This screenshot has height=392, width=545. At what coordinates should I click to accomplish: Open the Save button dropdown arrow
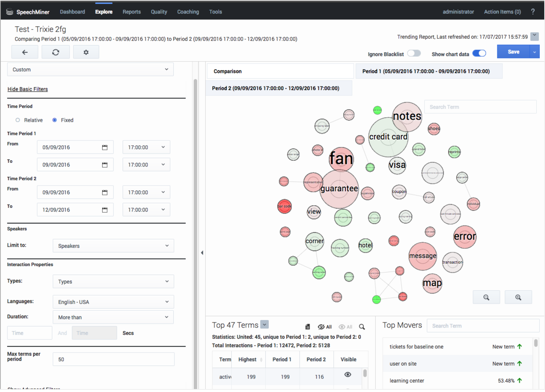point(535,52)
